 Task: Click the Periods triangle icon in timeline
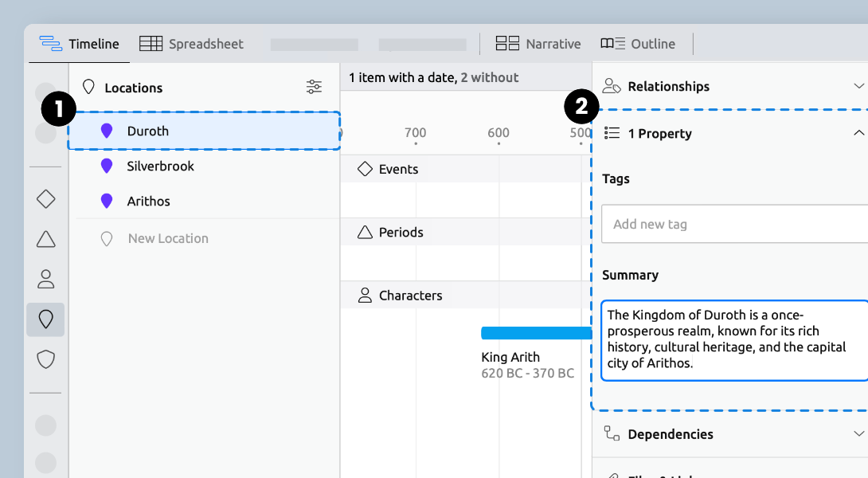click(365, 232)
